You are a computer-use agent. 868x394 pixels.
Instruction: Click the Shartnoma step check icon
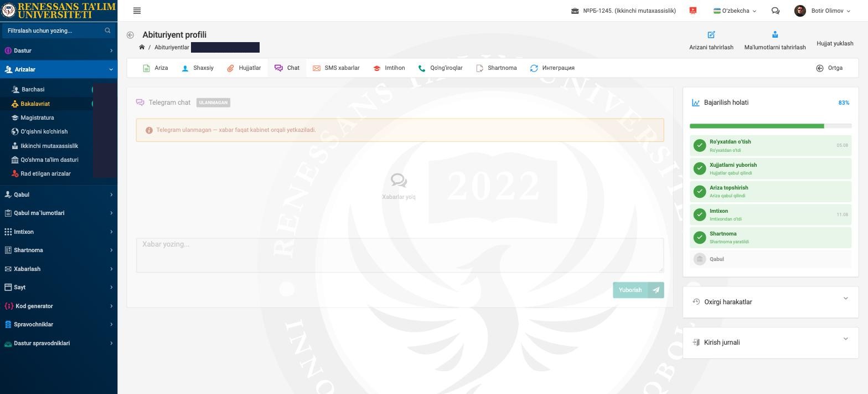[x=700, y=237]
